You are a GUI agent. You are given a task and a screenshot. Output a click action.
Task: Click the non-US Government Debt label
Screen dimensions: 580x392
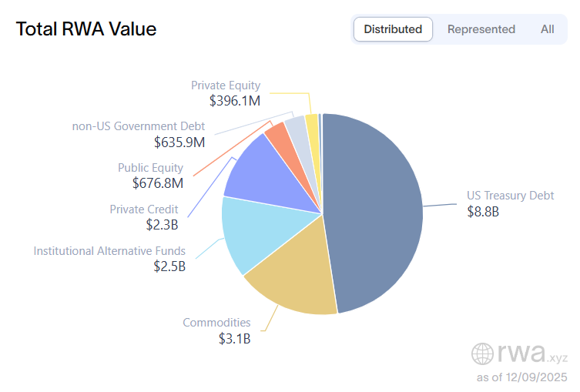139,126
